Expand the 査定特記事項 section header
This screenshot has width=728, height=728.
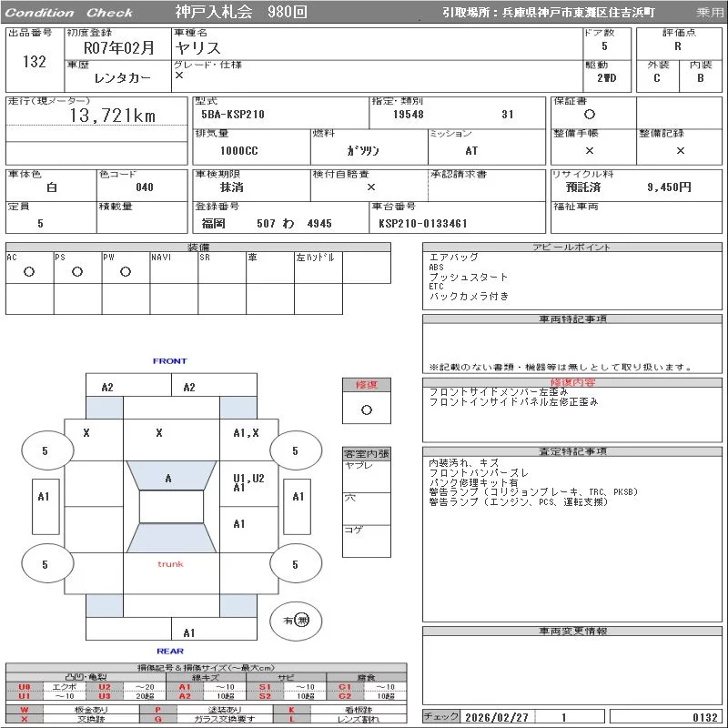[x=571, y=451]
